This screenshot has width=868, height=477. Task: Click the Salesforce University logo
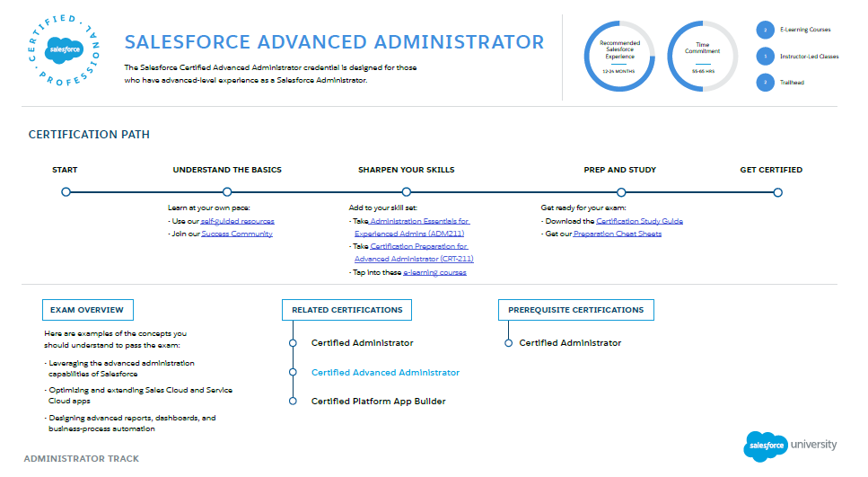click(x=790, y=446)
